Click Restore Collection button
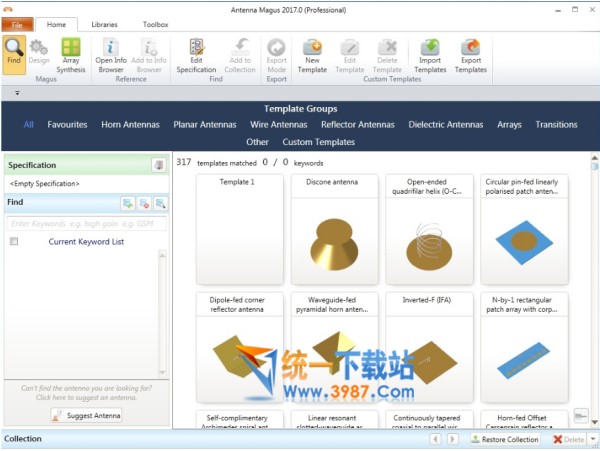600x451 pixels. pyautogui.click(x=504, y=439)
